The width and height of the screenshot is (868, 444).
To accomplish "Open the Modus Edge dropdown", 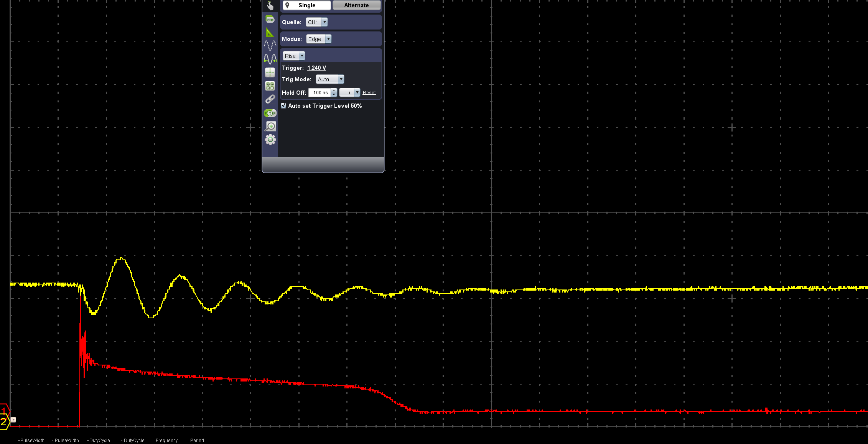I will click(328, 39).
